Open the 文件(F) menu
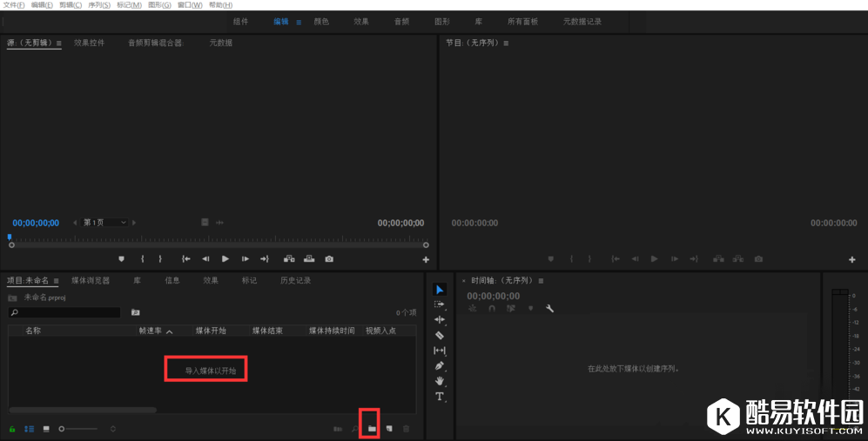Viewport: 868px width, 441px height. [x=14, y=5]
